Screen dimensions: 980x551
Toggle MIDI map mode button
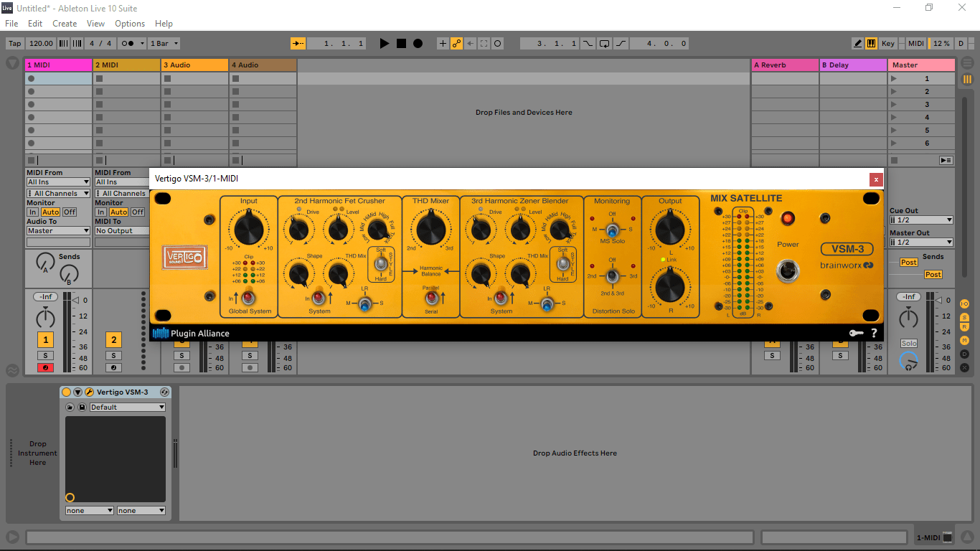(915, 44)
